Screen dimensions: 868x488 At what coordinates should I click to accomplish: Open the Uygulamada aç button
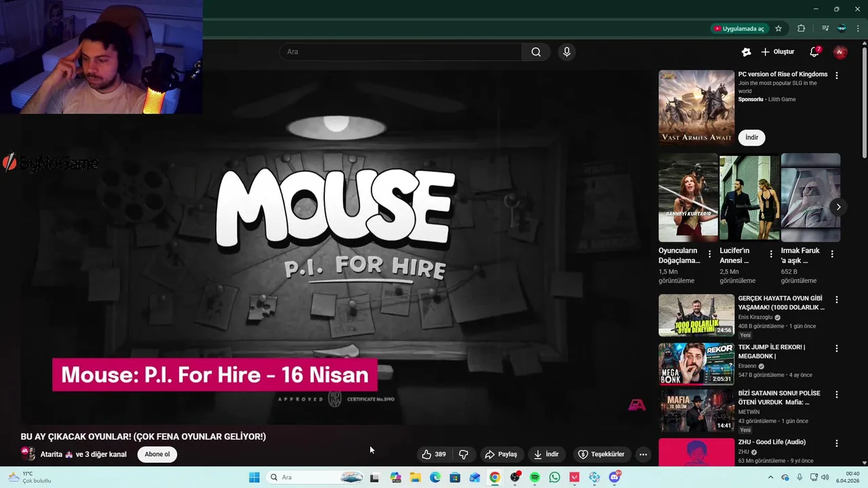[738, 28]
